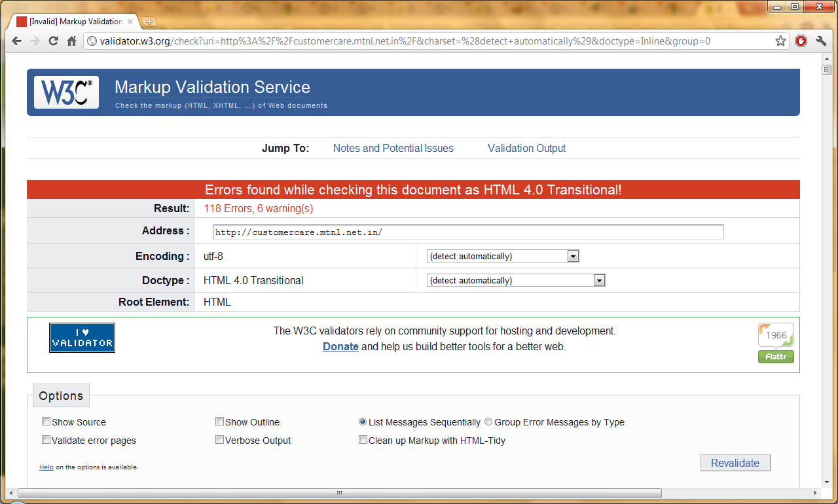The height and width of the screenshot is (504, 838).
Task: Click the Root Element HTML value
Action: pyautogui.click(x=217, y=302)
